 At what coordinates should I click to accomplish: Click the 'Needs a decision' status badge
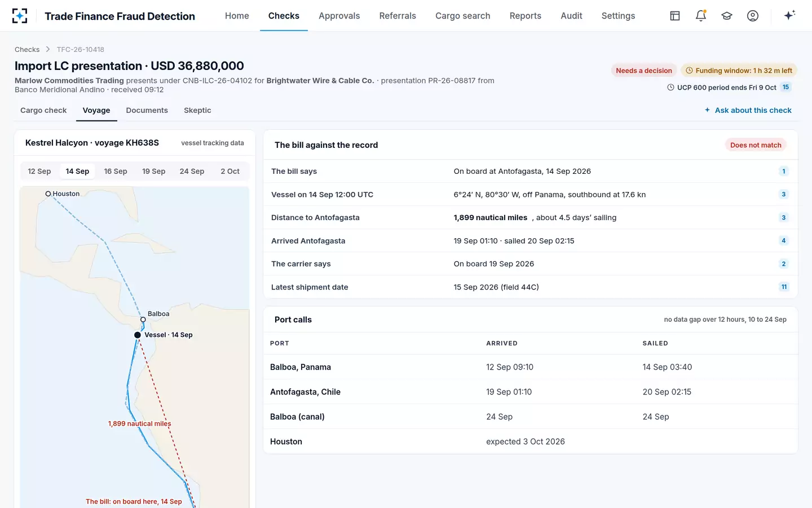(644, 71)
